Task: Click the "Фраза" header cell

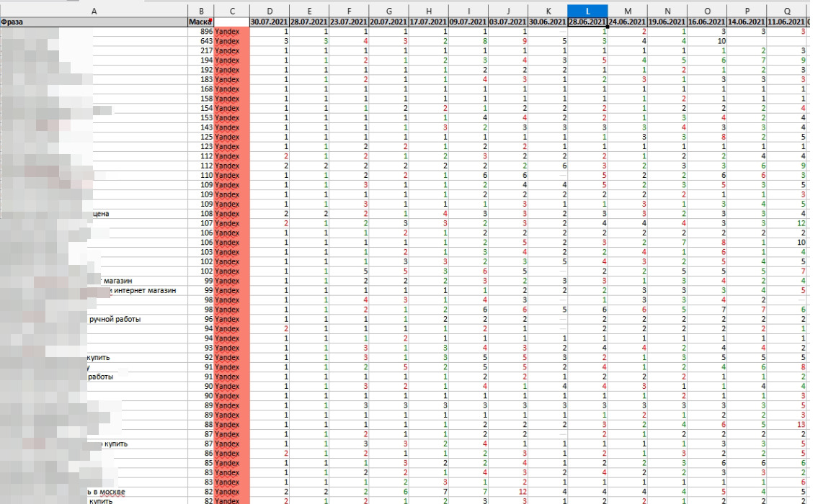Action: pyautogui.click(x=94, y=22)
